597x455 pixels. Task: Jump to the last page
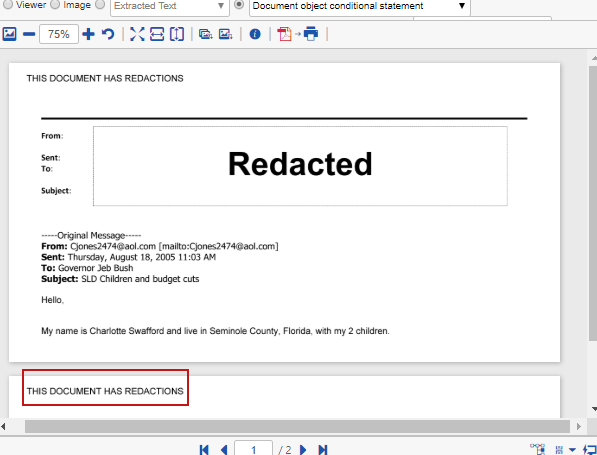pos(322,450)
